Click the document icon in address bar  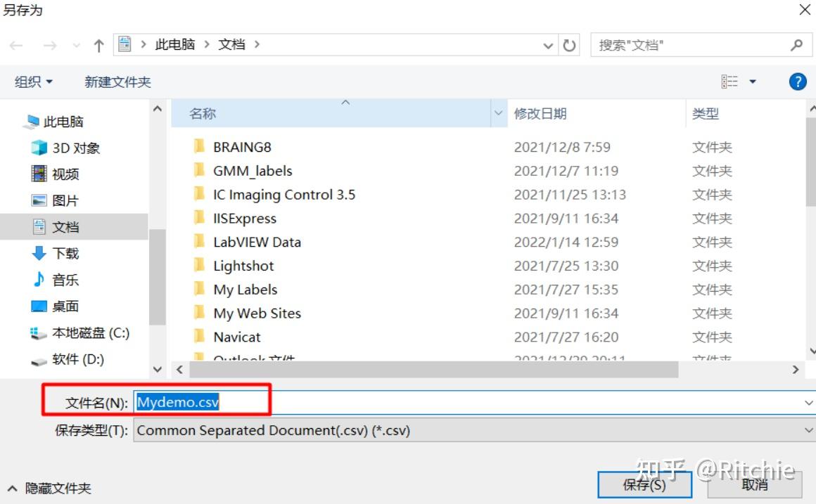click(125, 44)
